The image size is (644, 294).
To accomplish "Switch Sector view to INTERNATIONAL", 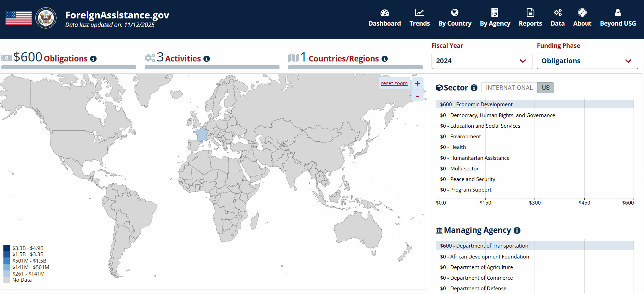I will pyautogui.click(x=509, y=88).
